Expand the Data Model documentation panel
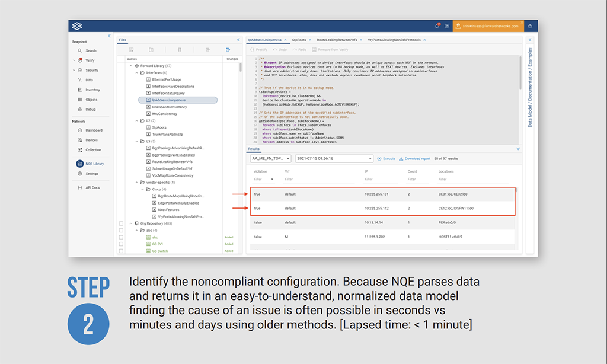 [530, 40]
